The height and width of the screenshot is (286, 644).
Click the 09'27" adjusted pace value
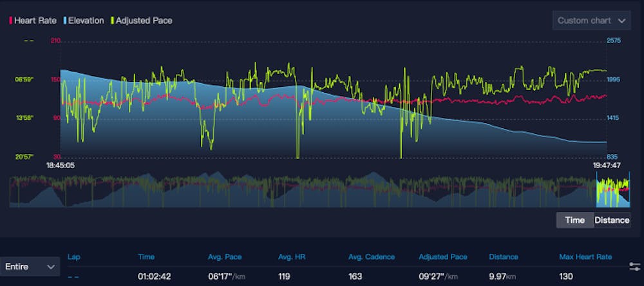point(437,276)
